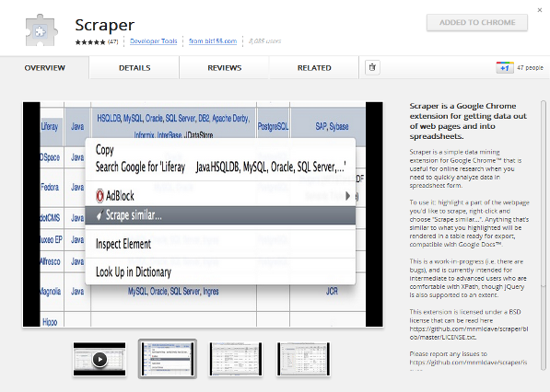Open the Developer Tools category link
The width and height of the screenshot is (550, 392).
[154, 41]
